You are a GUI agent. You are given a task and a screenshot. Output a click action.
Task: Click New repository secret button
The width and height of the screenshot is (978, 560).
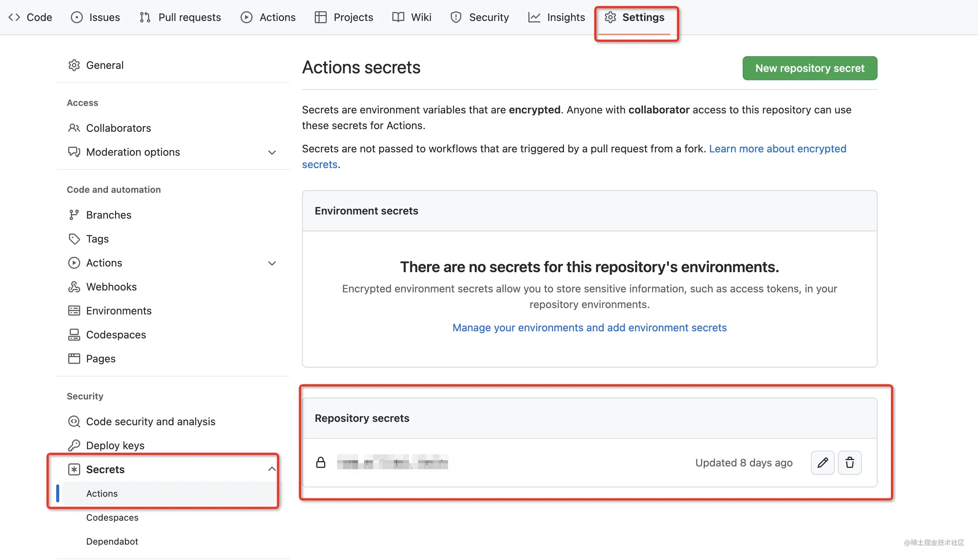[809, 68]
